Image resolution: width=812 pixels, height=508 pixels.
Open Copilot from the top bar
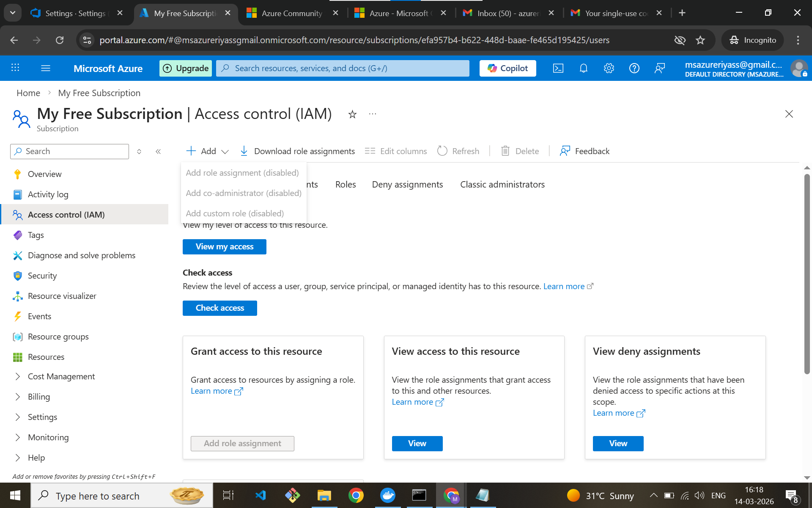click(508, 68)
